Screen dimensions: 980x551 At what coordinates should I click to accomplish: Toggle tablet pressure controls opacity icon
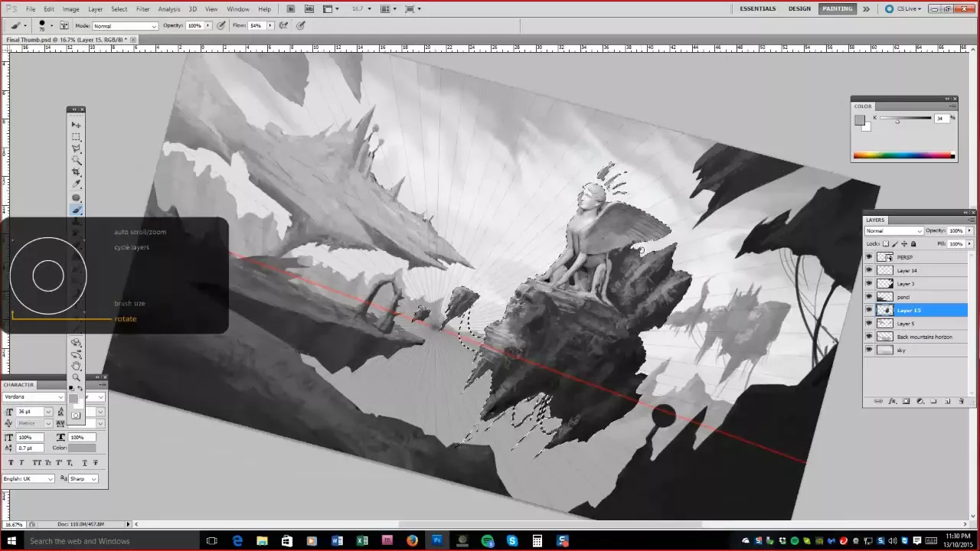pyautogui.click(x=221, y=25)
